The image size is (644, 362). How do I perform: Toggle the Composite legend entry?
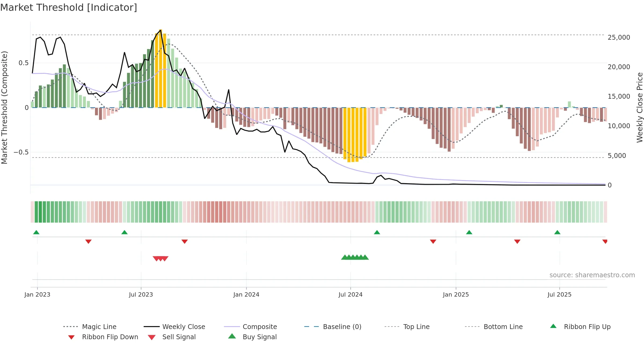coord(250,327)
